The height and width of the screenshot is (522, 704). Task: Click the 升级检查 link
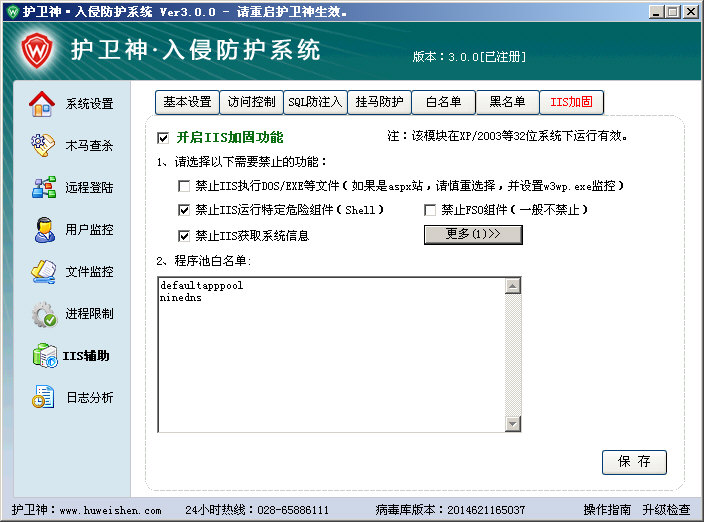(x=666, y=509)
